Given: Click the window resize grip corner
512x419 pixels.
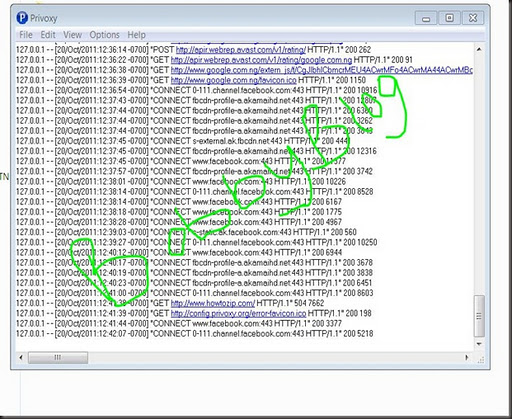Looking at the screenshot, I should pos(481,360).
